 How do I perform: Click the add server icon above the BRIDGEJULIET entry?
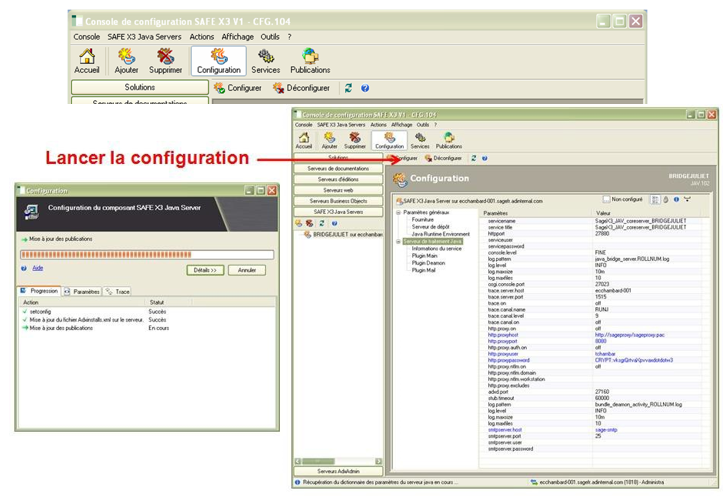299,223
